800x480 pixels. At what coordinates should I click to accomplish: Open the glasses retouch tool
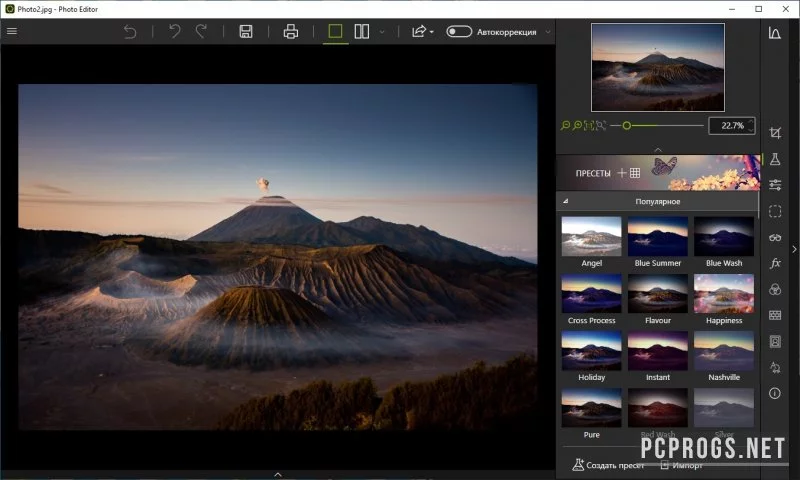point(775,237)
